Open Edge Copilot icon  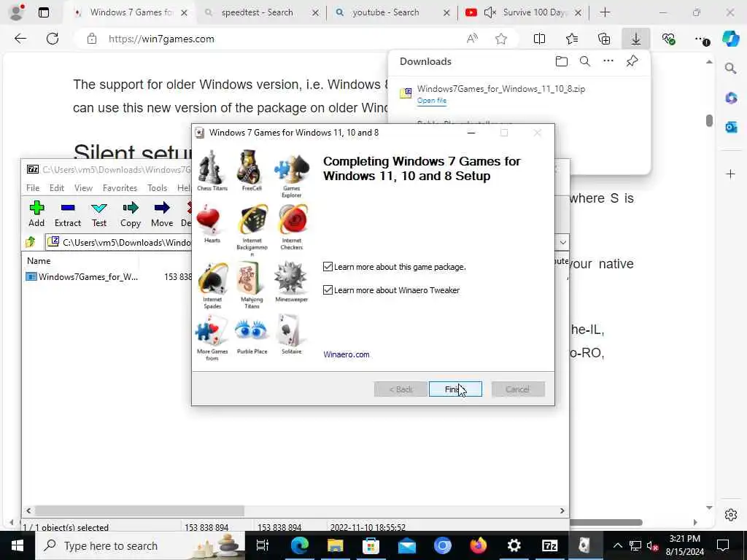pyautogui.click(x=730, y=39)
